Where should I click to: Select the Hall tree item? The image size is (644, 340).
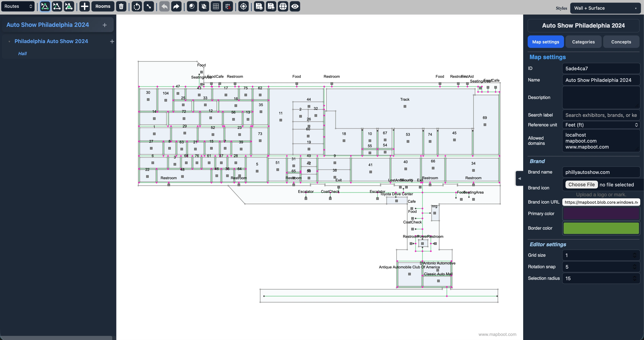tap(23, 53)
